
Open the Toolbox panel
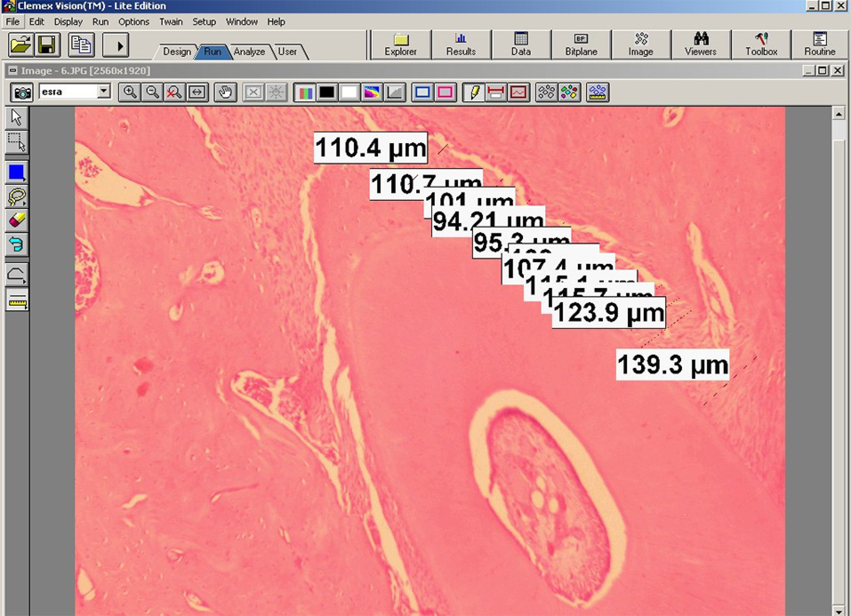pyautogui.click(x=761, y=44)
